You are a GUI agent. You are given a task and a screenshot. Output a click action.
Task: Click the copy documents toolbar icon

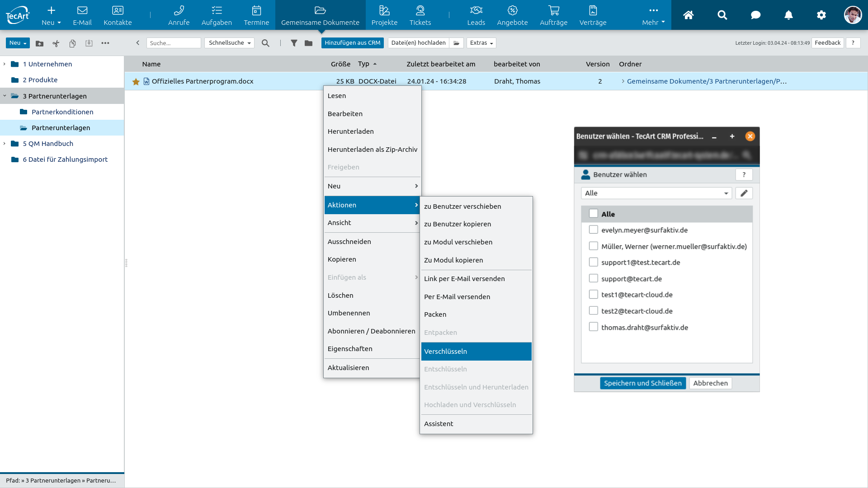(x=72, y=43)
